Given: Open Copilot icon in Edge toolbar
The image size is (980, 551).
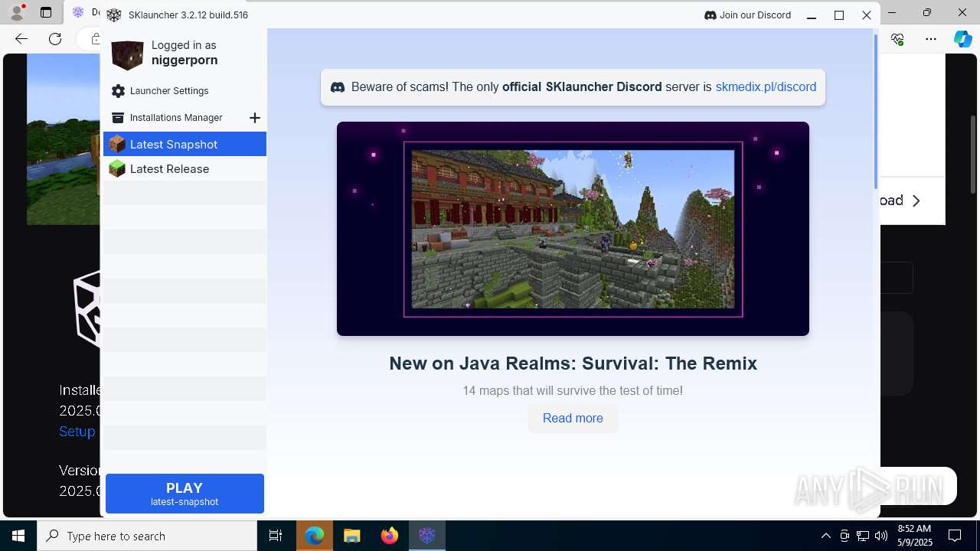Looking at the screenshot, I should [963, 39].
